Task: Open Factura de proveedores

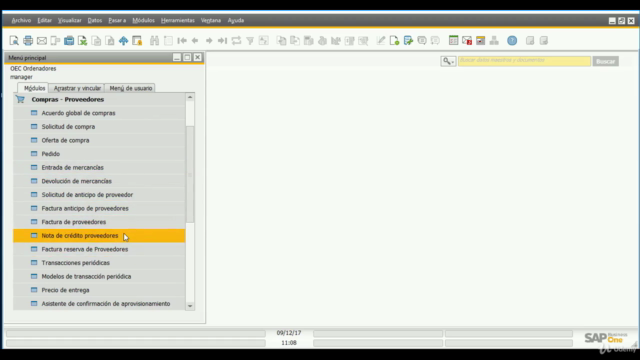Action: 99,222
